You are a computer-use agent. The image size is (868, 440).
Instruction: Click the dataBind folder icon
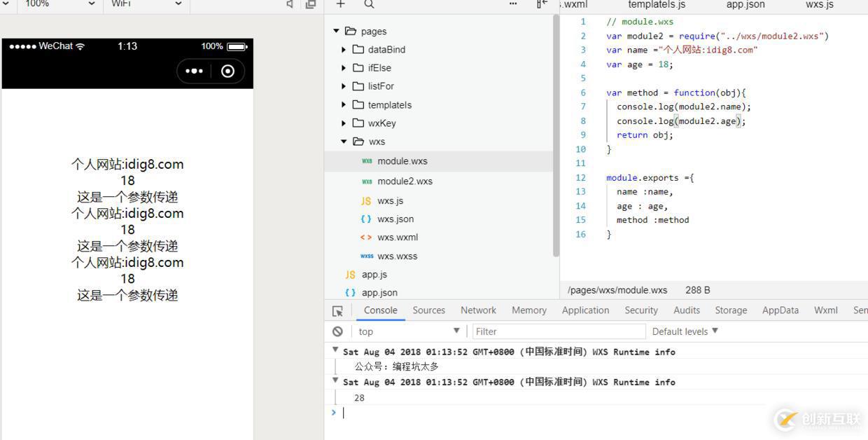pyautogui.click(x=358, y=50)
